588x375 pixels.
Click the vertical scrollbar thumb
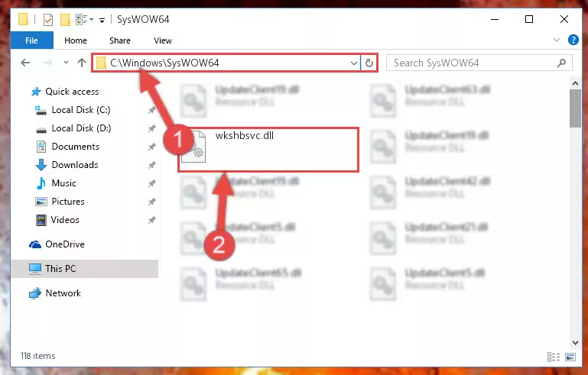575,108
